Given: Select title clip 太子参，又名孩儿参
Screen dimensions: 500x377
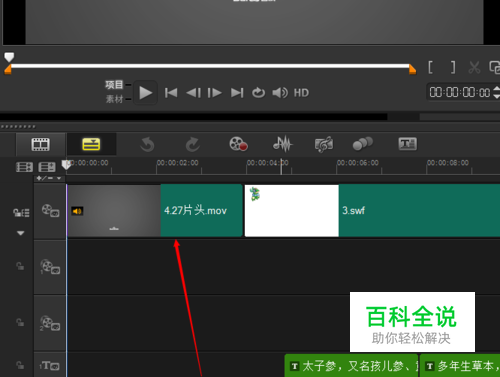Looking at the screenshot, I should tap(351, 366).
